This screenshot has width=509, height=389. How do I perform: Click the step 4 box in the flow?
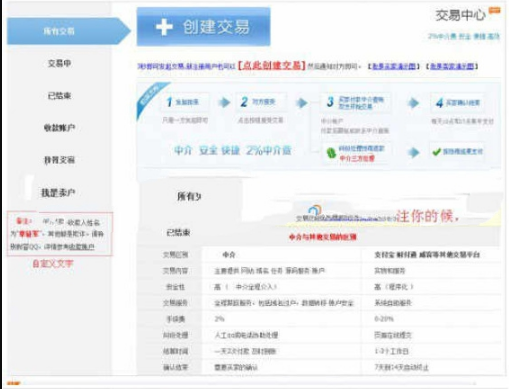[x=459, y=103]
